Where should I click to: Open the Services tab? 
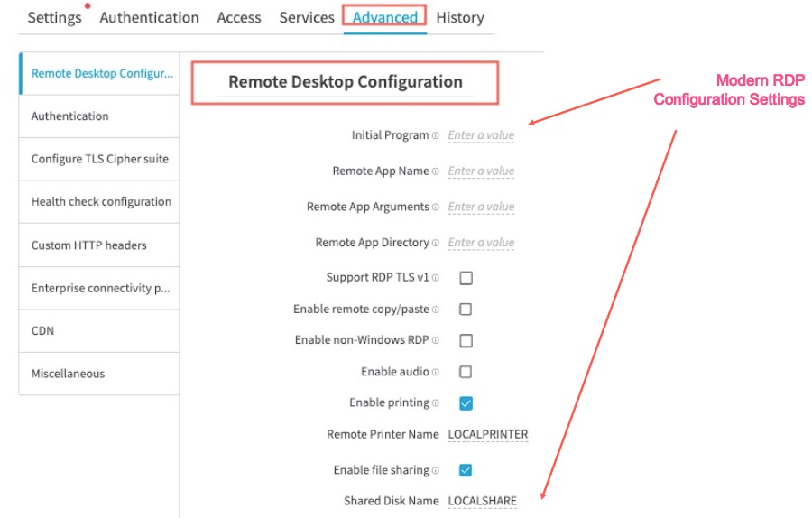point(307,17)
